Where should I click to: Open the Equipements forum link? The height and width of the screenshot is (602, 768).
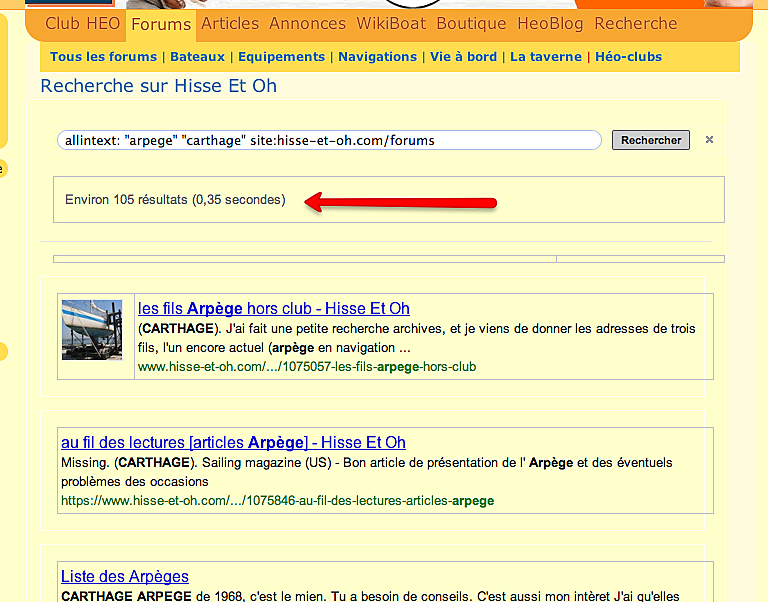coord(281,57)
